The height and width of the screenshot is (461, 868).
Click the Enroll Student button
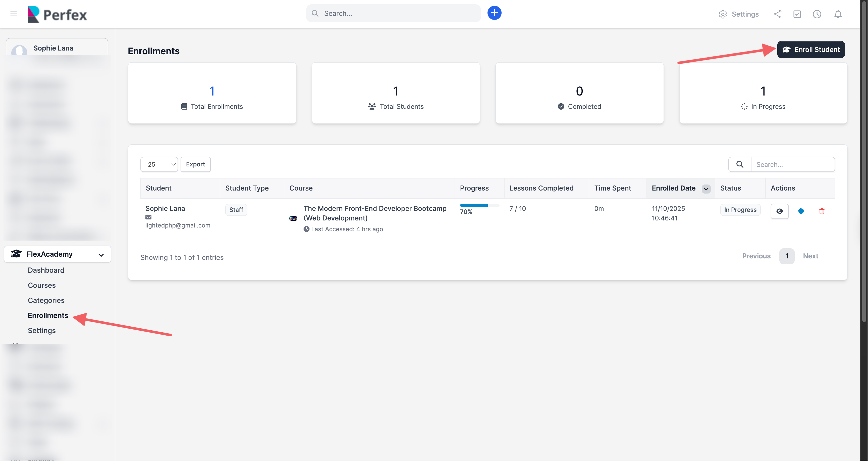(811, 50)
